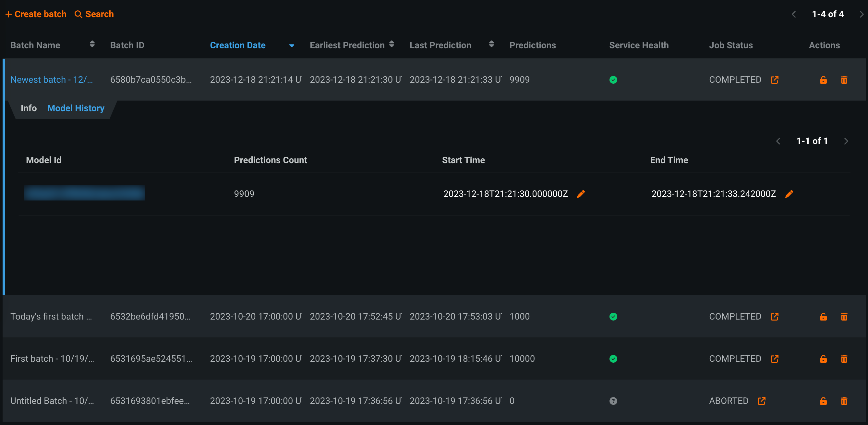868x425 pixels.
Task: Open Newest batch COMPLETED job link
Action: point(774,80)
